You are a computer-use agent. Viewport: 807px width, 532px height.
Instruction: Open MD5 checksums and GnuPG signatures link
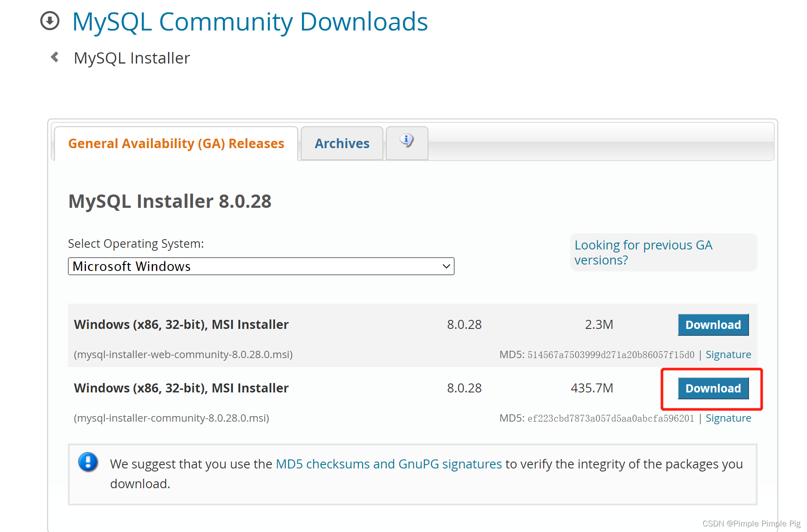click(x=389, y=464)
